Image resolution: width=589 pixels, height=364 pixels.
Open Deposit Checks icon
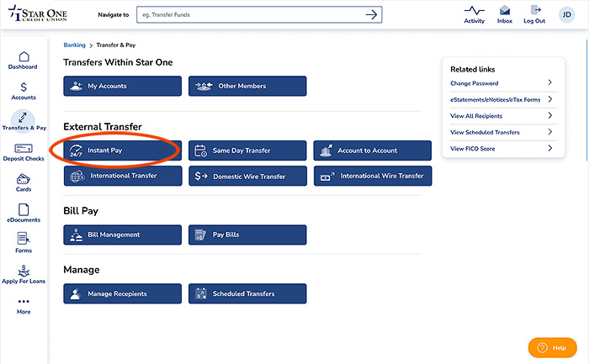[24, 148]
